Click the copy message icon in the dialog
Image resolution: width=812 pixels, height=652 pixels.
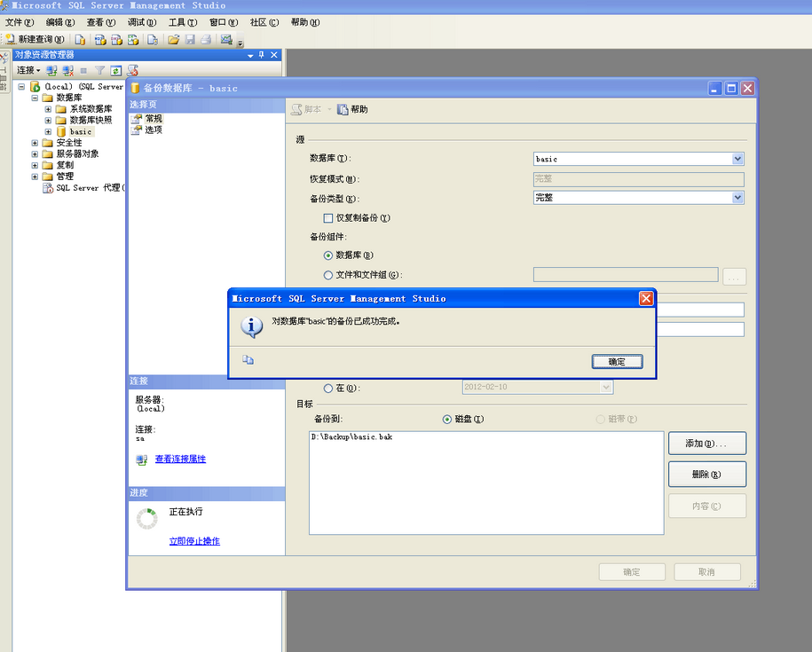tap(248, 360)
